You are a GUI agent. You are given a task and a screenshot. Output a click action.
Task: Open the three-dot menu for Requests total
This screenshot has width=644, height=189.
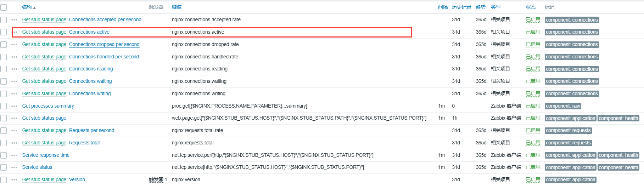coord(14,143)
